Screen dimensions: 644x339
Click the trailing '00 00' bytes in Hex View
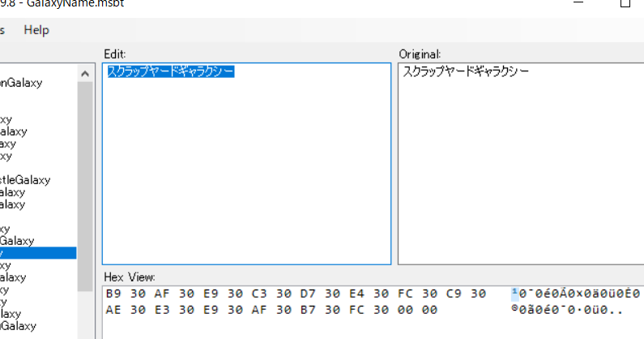click(x=420, y=310)
